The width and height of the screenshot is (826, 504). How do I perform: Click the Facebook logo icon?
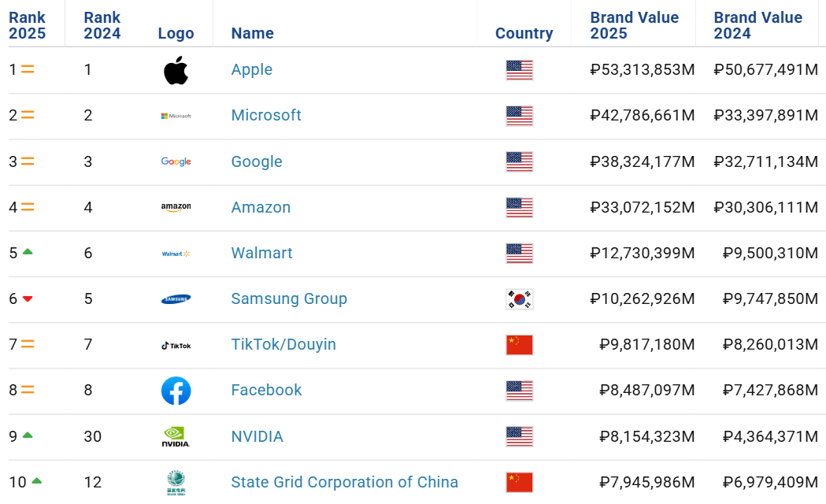pos(176,391)
